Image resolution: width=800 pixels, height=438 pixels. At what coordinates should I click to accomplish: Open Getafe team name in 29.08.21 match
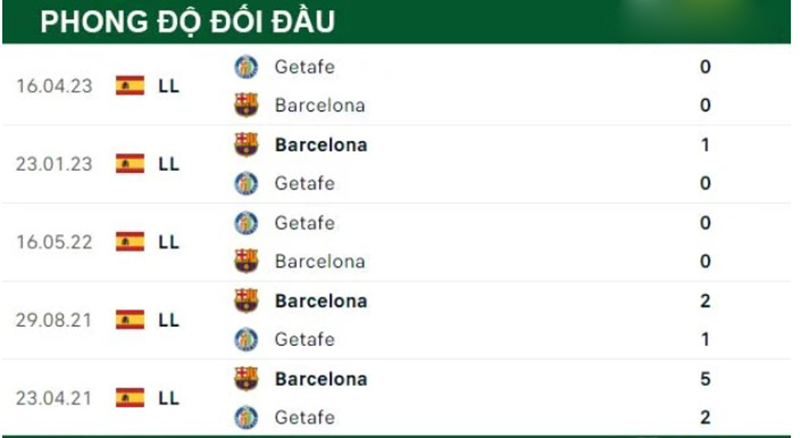[304, 339]
